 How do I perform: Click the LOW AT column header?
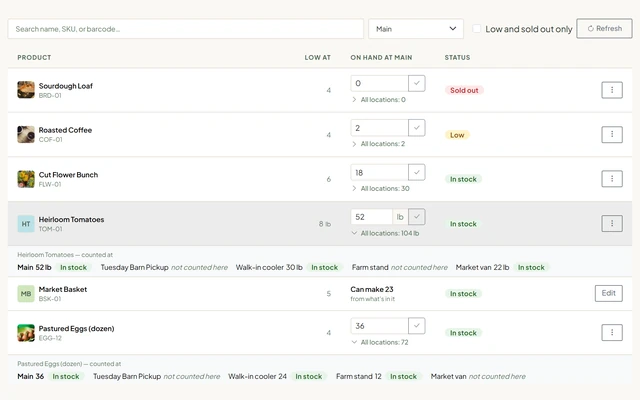coord(318,58)
